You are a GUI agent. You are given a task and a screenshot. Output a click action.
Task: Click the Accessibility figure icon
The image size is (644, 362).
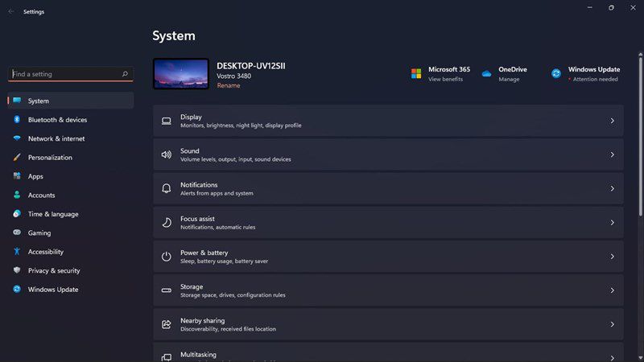pyautogui.click(x=17, y=251)
